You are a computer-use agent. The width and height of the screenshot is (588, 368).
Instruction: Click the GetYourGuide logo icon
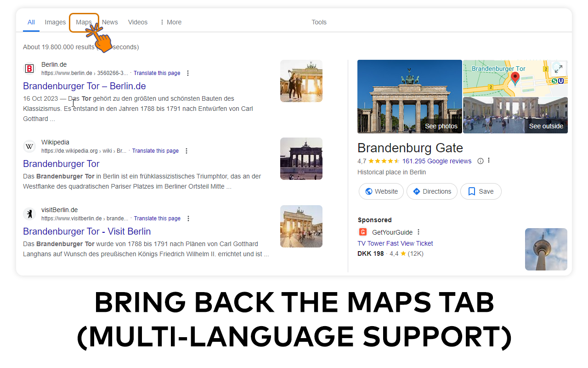[362, 232]
